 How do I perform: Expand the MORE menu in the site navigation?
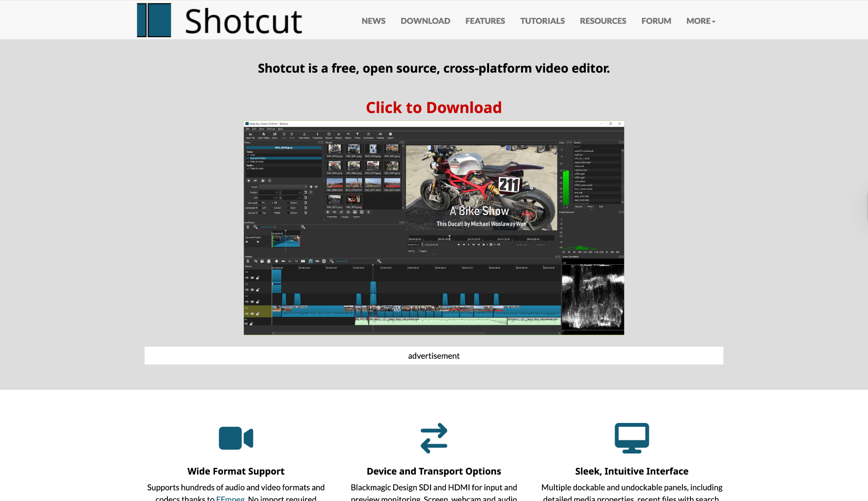[x=700, y=21]
